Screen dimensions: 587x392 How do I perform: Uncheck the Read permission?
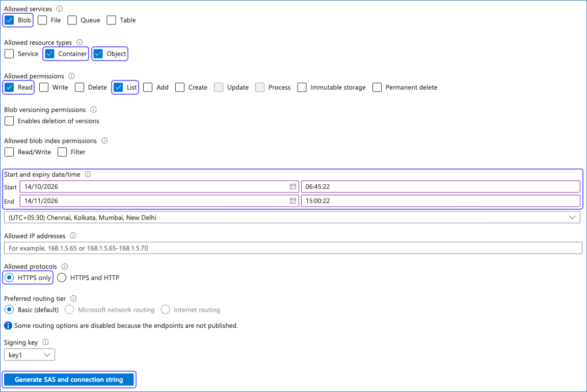9,88
